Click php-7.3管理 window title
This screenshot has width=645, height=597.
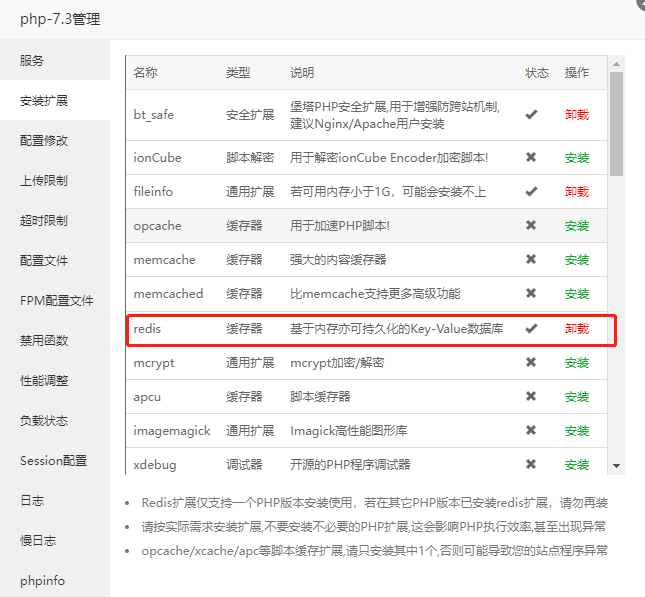tap(60, 19)
